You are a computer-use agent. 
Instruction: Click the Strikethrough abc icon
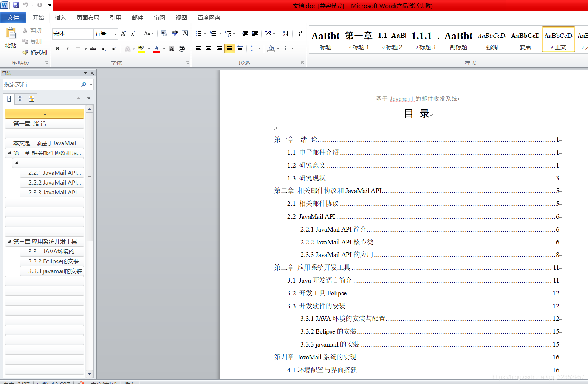[93, 49]
